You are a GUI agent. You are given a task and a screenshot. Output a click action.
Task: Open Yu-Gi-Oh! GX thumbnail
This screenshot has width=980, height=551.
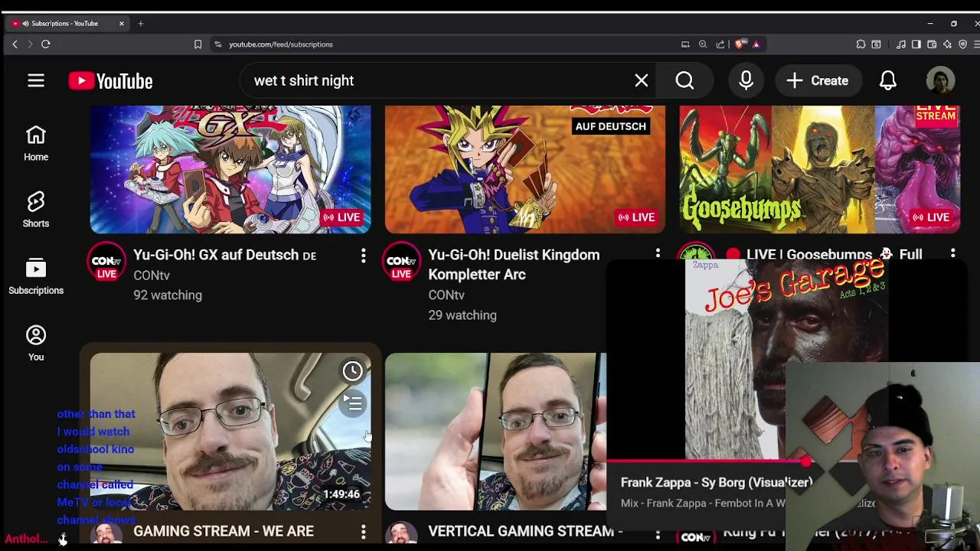point(230,170)
